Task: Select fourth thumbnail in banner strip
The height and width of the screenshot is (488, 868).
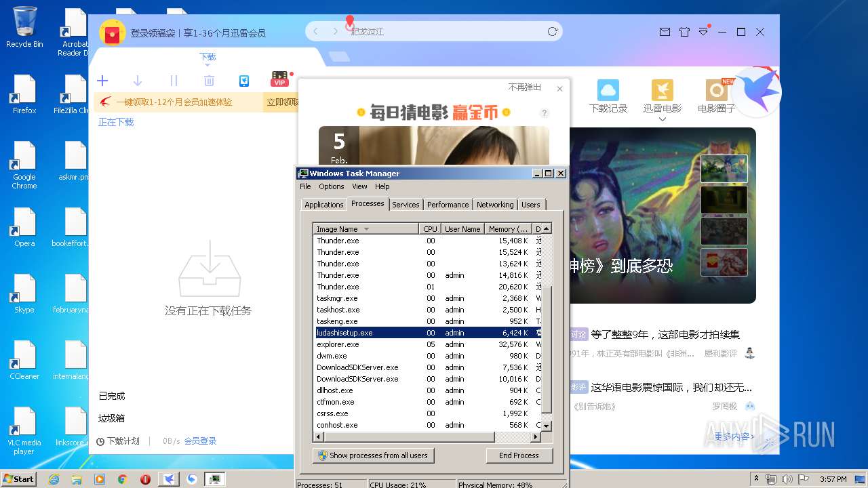Action: [x=724, y=262]
